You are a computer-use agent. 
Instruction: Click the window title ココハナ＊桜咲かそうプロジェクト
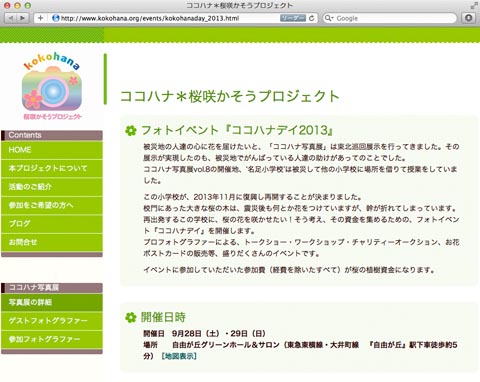[x=239, y=5]
